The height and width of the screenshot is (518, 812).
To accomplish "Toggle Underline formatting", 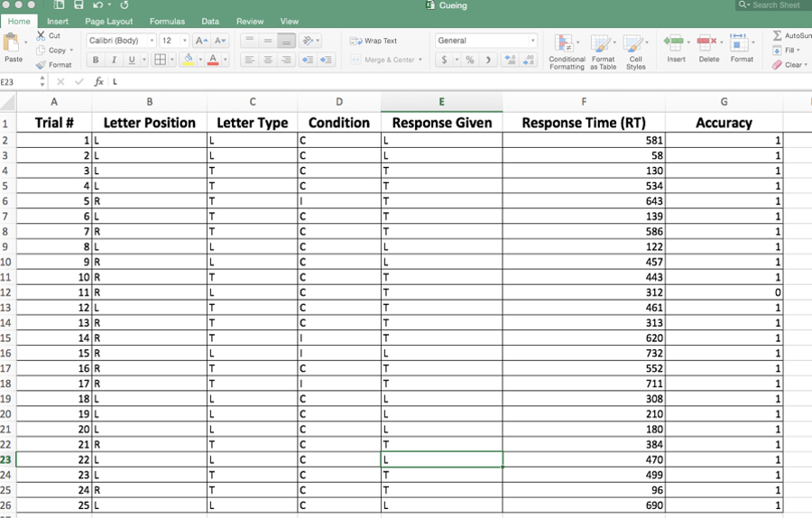I will tap(132, 60).
